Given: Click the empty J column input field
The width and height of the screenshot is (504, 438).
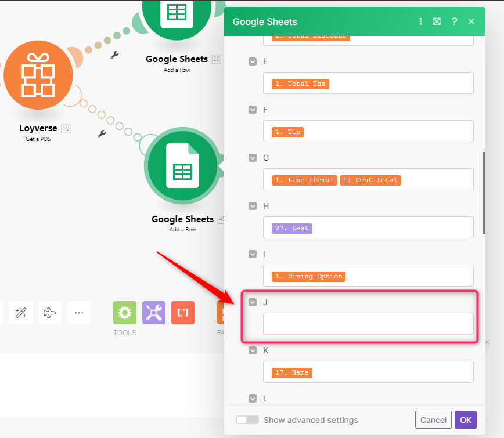Looking at the screenshot, I should coord(368,324).
